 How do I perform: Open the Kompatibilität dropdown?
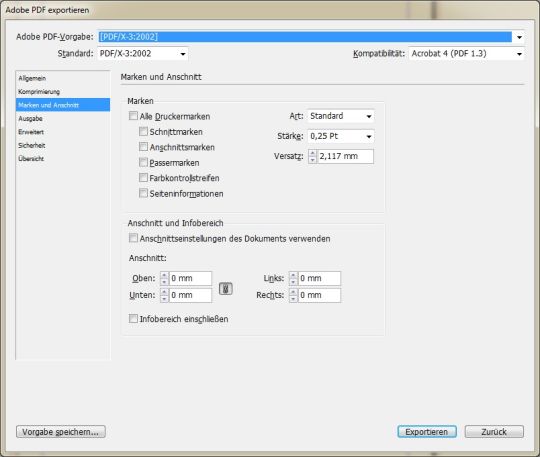(467, 54)
